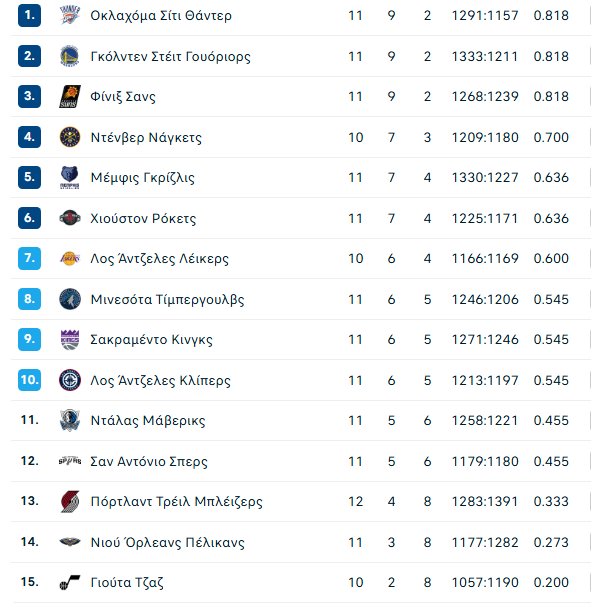
Task: Click the 1258:1221 score for Ντάλας Μάβερικς
Action: coord(485,420)
